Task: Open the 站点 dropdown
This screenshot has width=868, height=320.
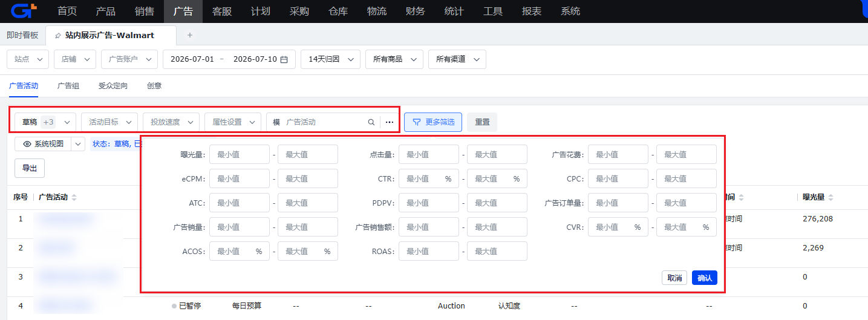Action: [28, 59]
